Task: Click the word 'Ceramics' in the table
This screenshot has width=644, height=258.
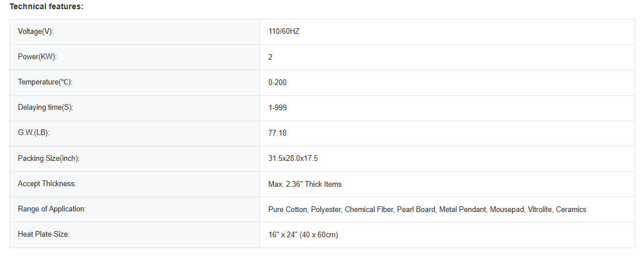Action: pos(571,210)
